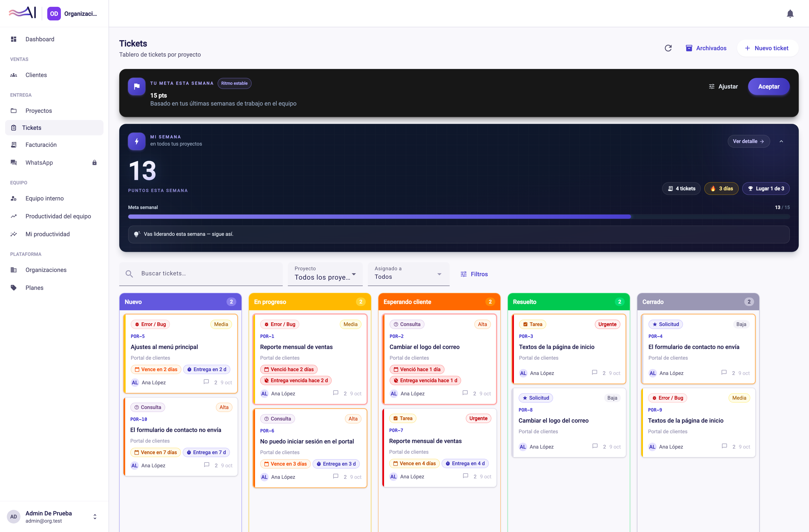Image resolution: width=809 pixels, height=532 pixels.
Task: Open ticket POR-4 El formulario de contacto
Action: pos(698,349)
